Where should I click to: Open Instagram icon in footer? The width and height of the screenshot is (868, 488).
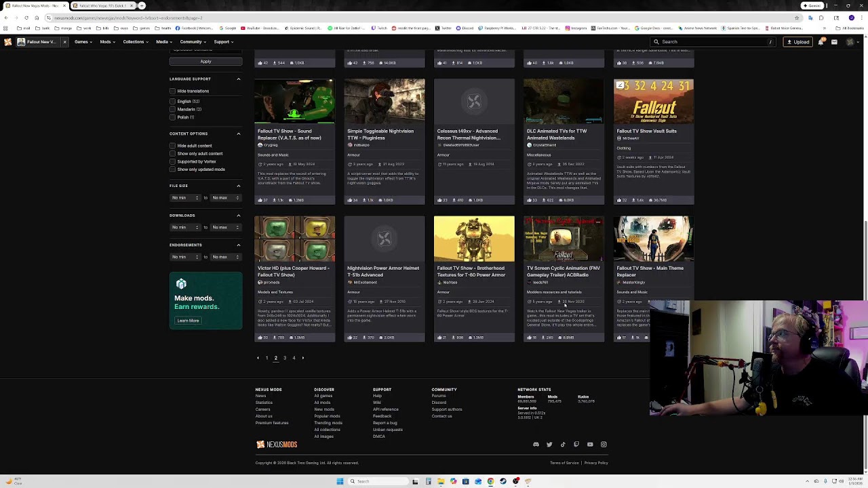pyautogui.click(x=604, y=445)
